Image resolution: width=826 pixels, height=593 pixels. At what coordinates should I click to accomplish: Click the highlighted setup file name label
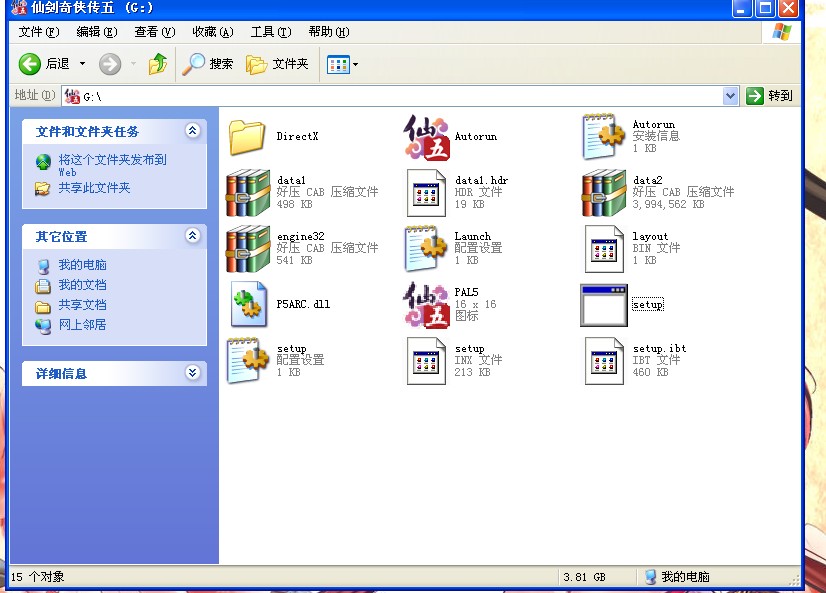pyautogui.click(x=648, y=305)
